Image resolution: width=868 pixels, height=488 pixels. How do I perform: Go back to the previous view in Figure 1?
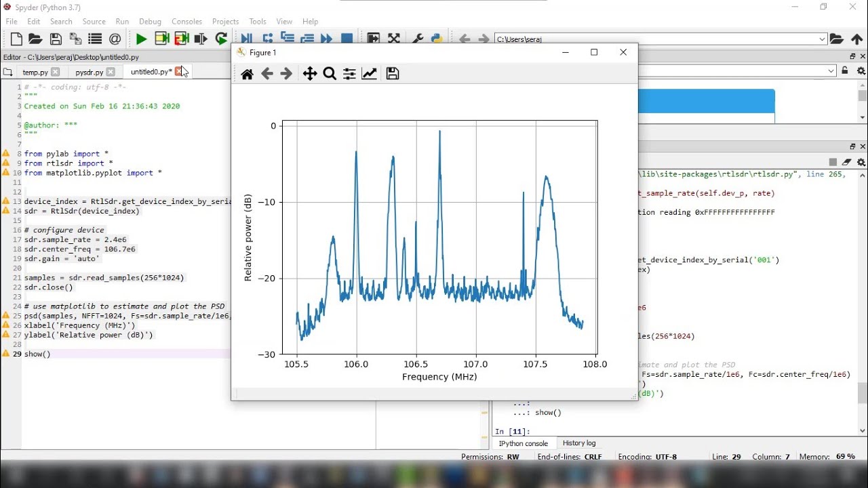pos(267,74)
